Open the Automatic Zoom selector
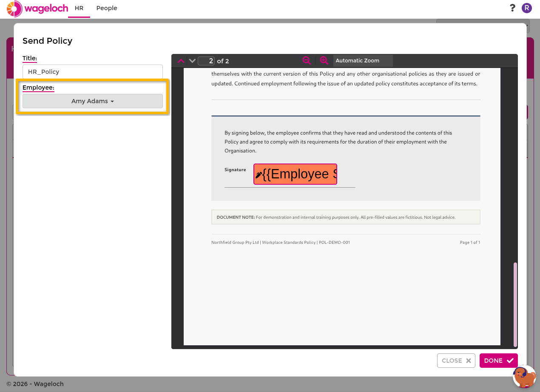Viewport: 540px width, 392px height. (363, 60)
